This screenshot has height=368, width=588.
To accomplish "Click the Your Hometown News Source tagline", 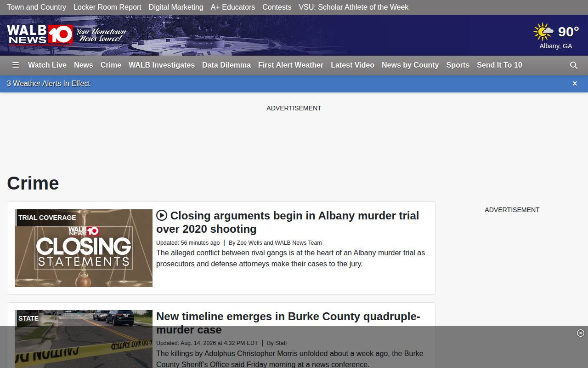I will pyautogui.click(x=101, y=35).
